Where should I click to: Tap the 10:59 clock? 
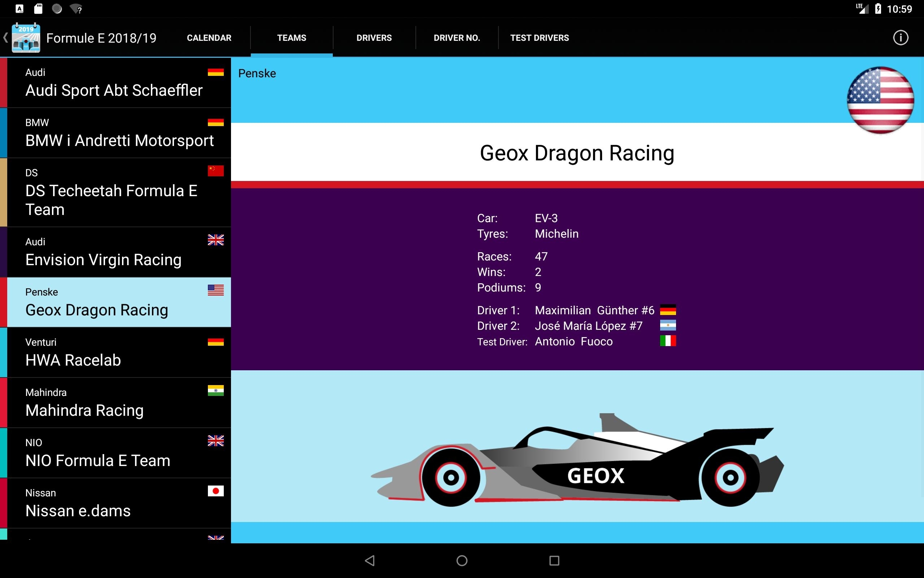pos(899,9)
